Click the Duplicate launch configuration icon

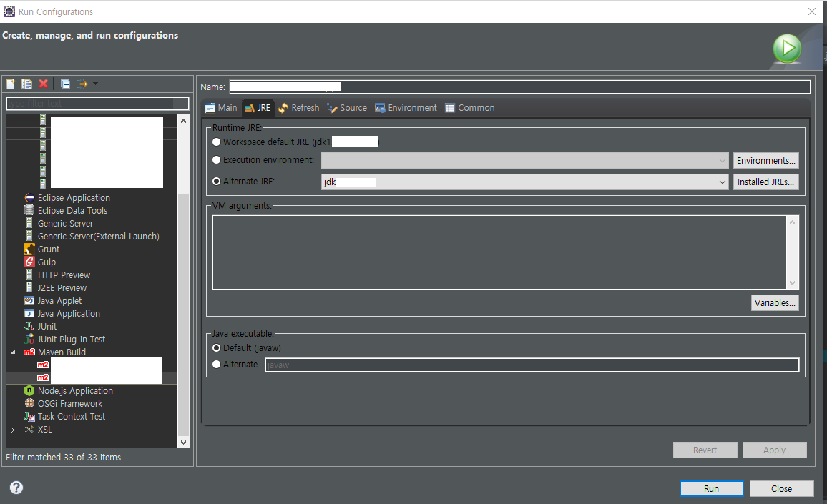click(27, 84)
